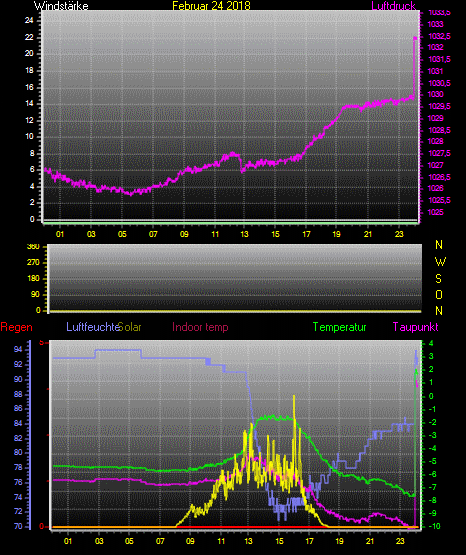Click the W compass direction label

(x=440, y=262)
